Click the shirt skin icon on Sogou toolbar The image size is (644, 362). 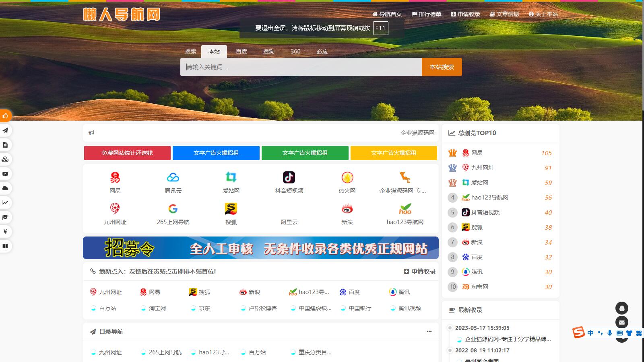(x=629, y=333)
